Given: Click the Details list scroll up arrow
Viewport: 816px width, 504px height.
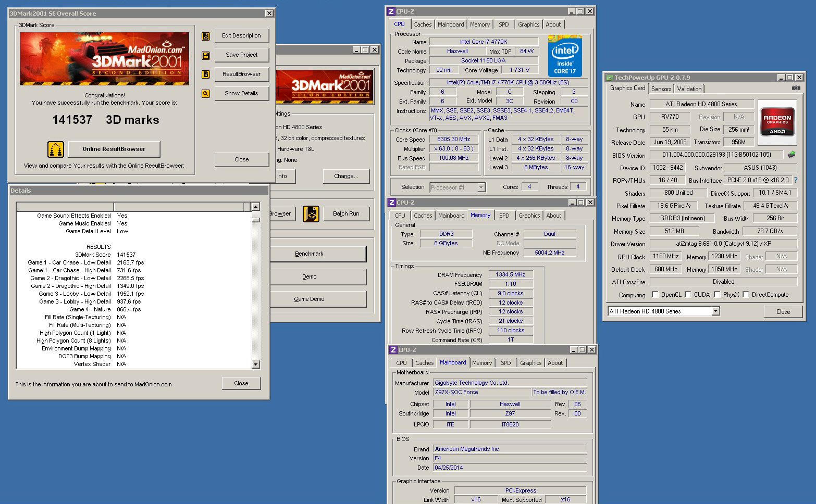Looking at the screenshot, I should pos(255,207).
